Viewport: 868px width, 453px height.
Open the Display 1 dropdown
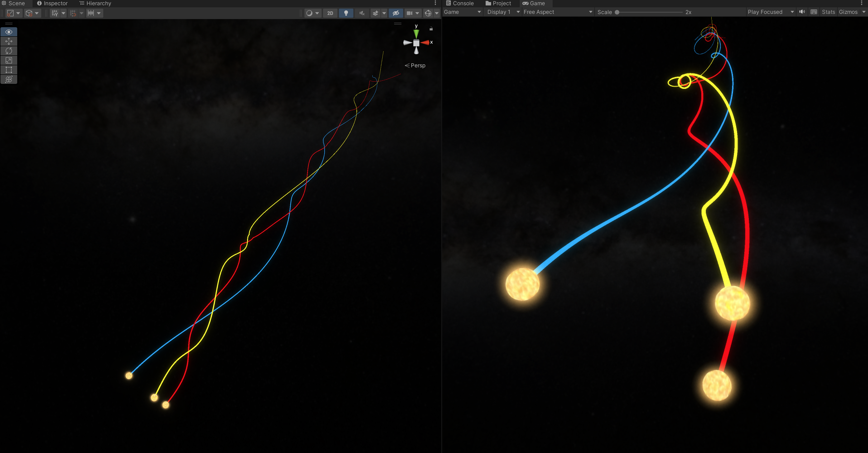click(x=503, y=12)
